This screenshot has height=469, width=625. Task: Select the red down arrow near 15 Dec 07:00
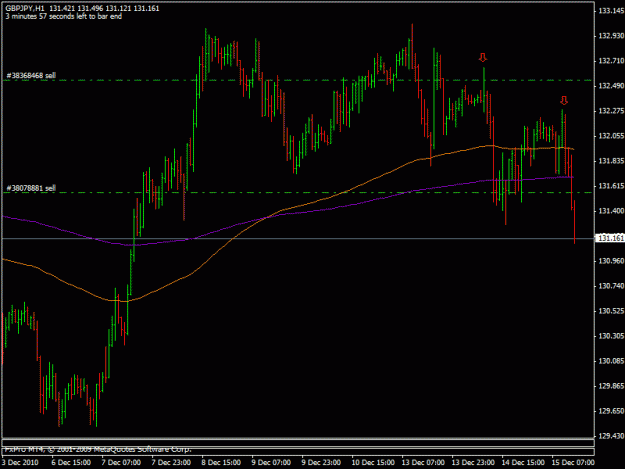[564, 100]
